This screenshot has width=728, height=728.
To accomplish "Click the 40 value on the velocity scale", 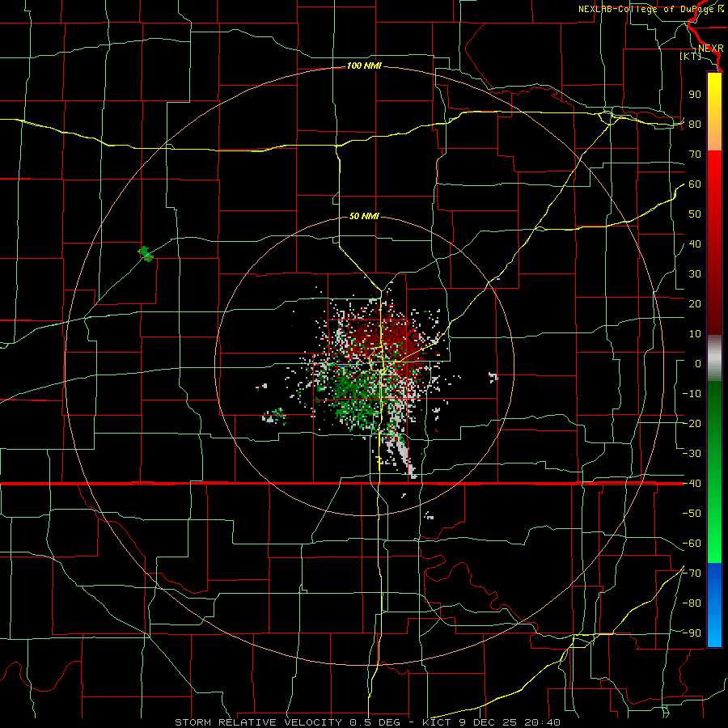I will coord(695,243).
